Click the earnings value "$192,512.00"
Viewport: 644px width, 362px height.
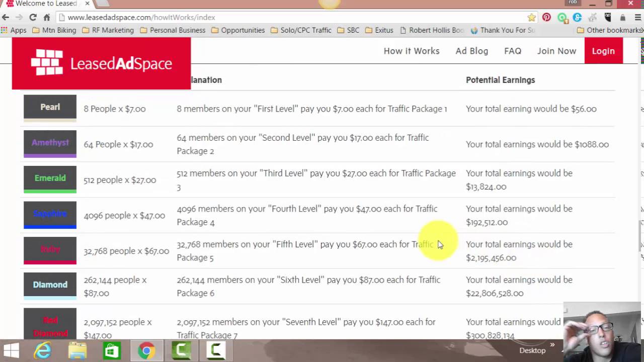487,222
